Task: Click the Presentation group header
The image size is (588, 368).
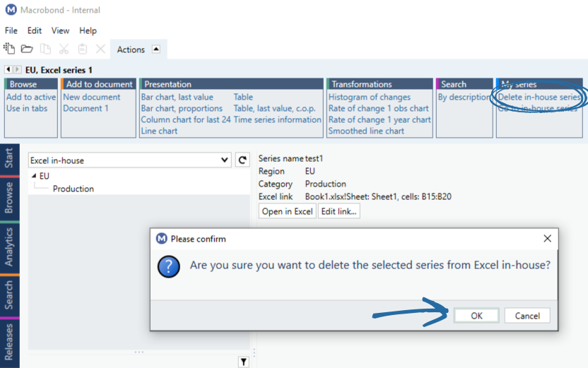Action: pyautogui.click(x=231, y=84)
